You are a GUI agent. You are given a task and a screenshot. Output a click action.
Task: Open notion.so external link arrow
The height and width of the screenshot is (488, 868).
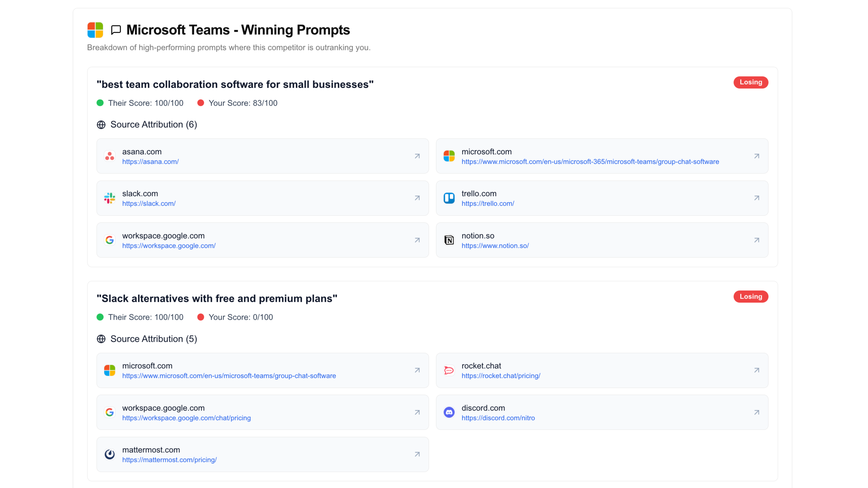click(x=756, y=240)
